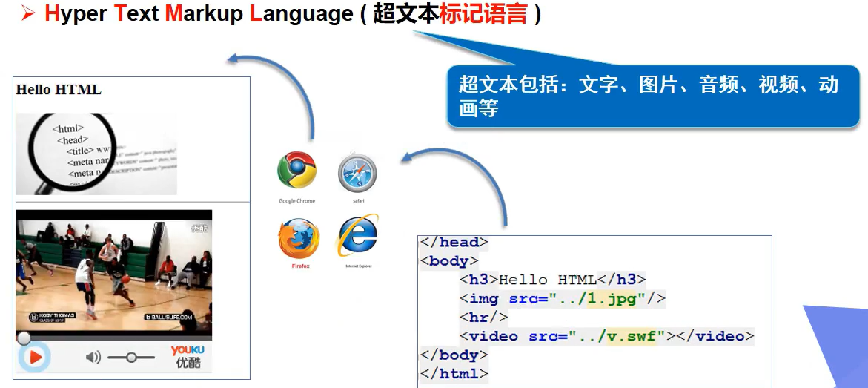Click the <hr/> code line
The height and width of the screenshot is (388, 868).
coord(483,317)
